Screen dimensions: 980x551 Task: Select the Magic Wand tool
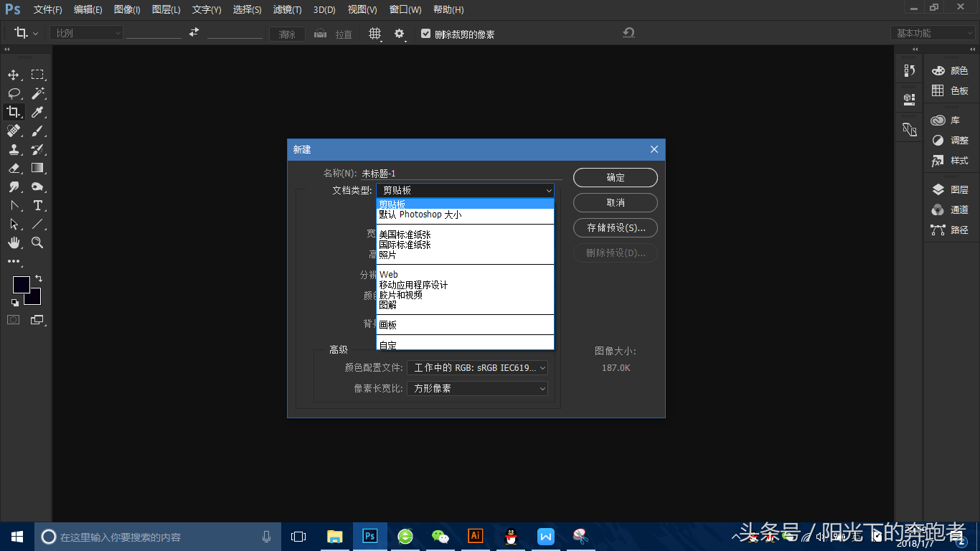pyautogui.click(x=37, y=93)
